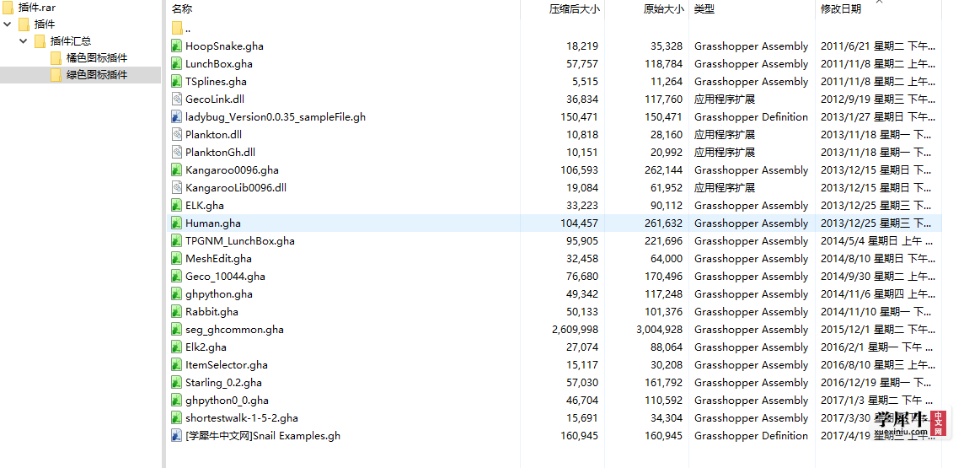Open the parent folder '..' entry
Image resolution: width=980 pixels, height=468 pixels.
pos(180,28)
